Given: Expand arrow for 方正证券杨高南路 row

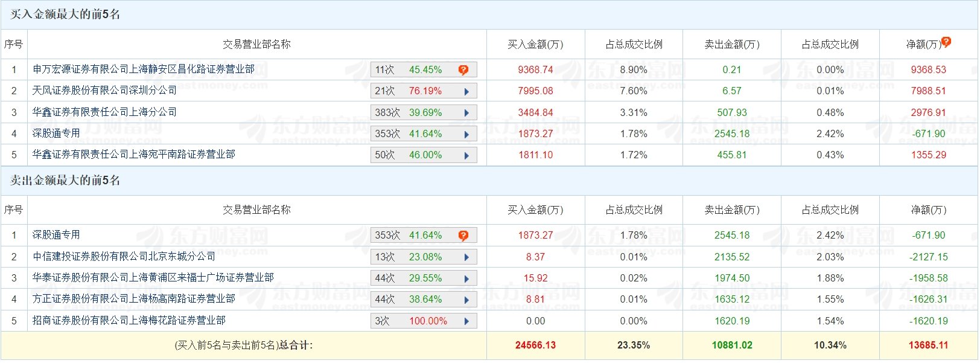Looking at the screenshot, I should (x=466, y=300).
